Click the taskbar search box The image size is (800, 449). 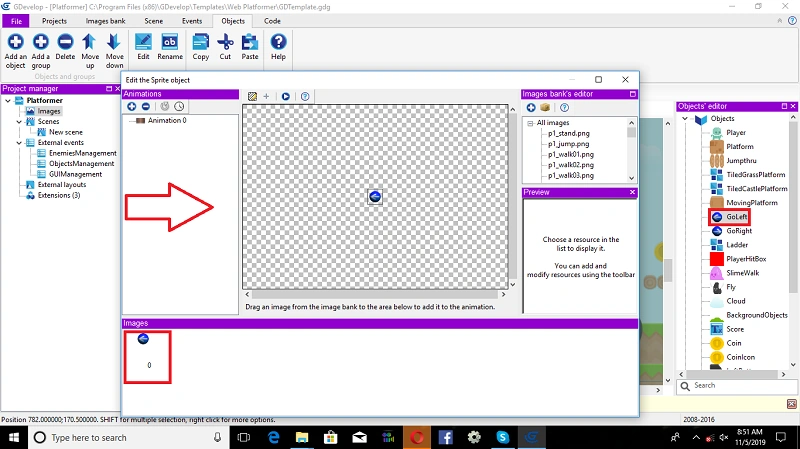coord(128,437)
